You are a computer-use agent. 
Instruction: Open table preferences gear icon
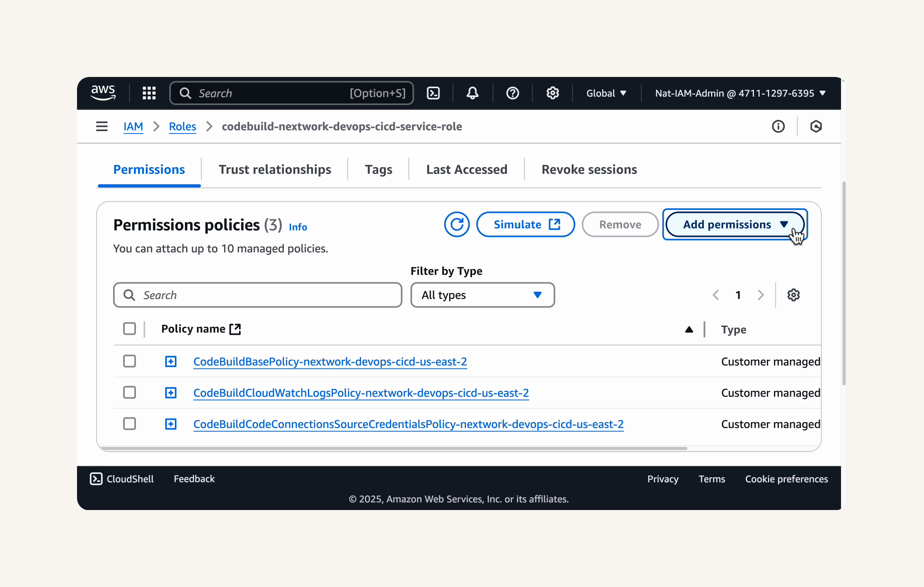pyautogui.click(x=793, y=295)
